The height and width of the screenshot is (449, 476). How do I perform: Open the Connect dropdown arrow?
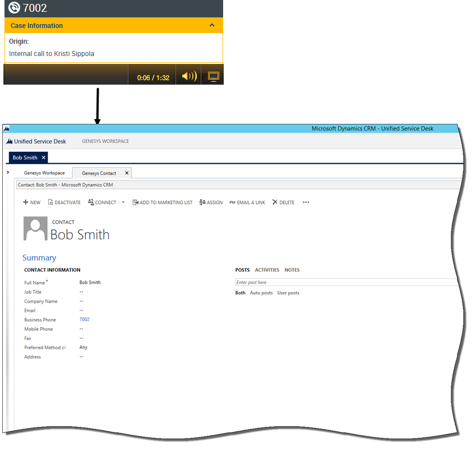click(x=123, y=202)
